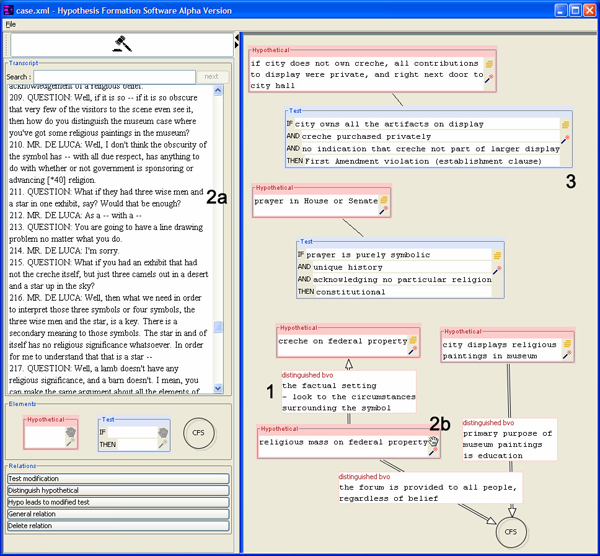This screenshot has width=600, height=556.
Task: Click the 'no indication that creche not part' line
Action: (x=430, y=149)
